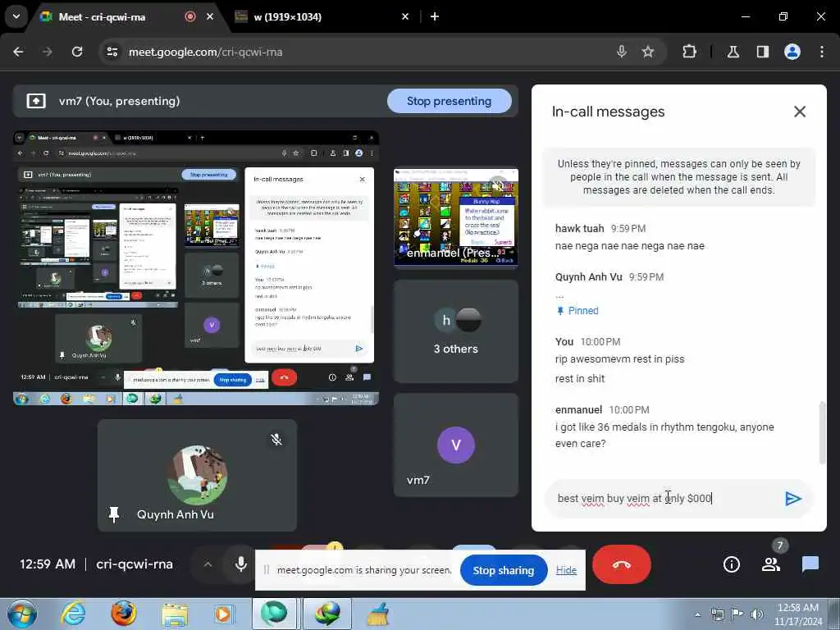Go forward in browser history
Image resolution: width=840 pixels, height=630 pixels.
pos(47,52)
